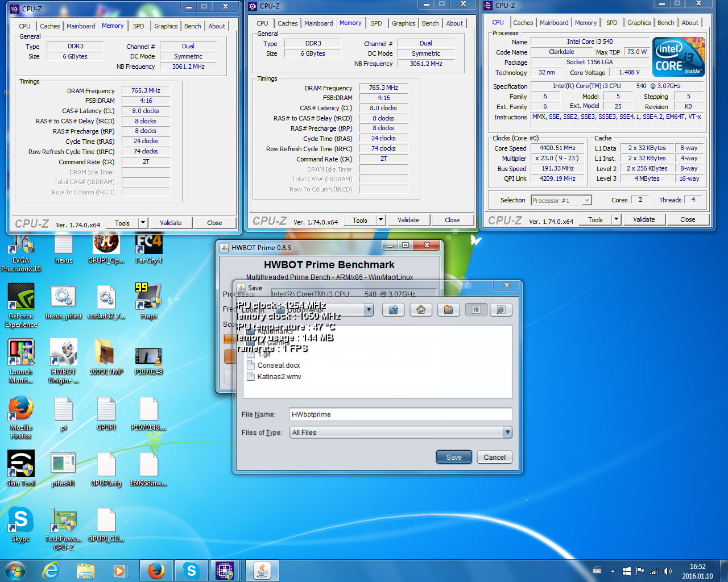The height and width of the screenshot is (582, 728).
Task: Switch to Mainboard tab in rightmost CPU-Z window
Action: pyautogui.click(x=554, y=23)
